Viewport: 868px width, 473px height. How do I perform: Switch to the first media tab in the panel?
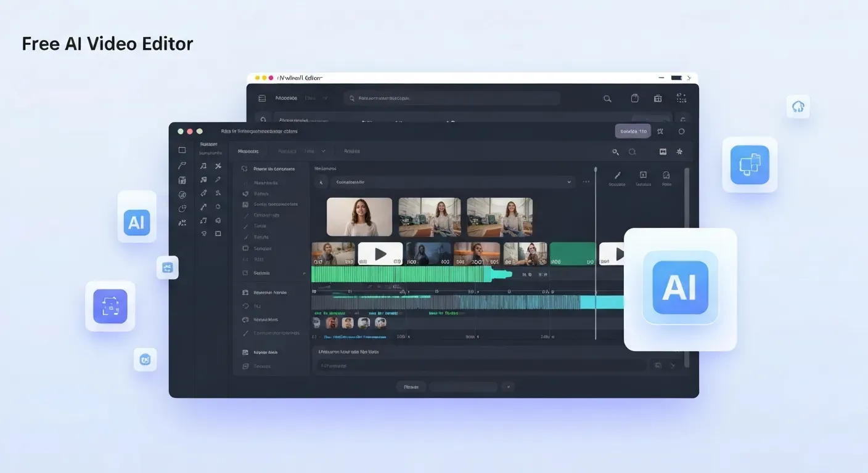click(248, 151)
